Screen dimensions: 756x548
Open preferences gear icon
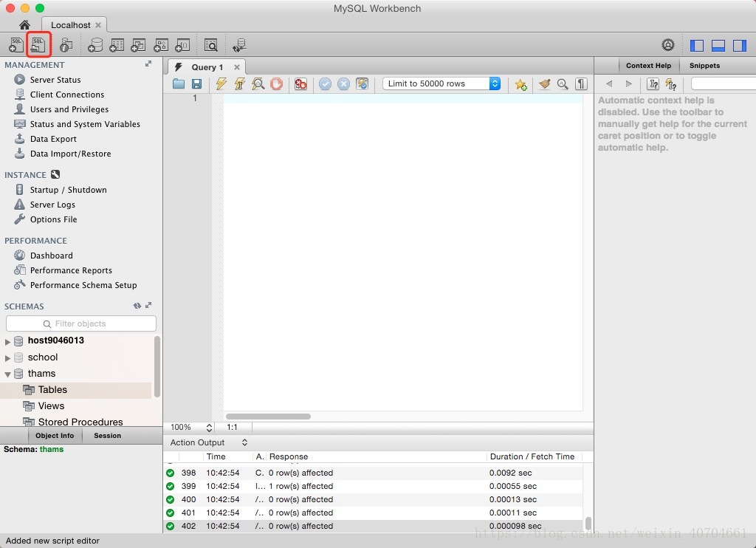tap(667, 45)
